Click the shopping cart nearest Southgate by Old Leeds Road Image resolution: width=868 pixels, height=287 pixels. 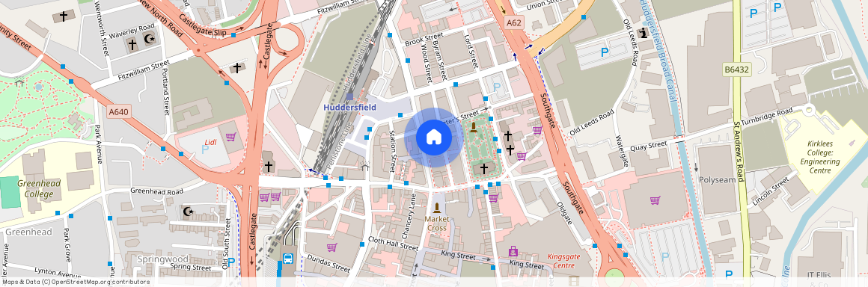(537, 130)
